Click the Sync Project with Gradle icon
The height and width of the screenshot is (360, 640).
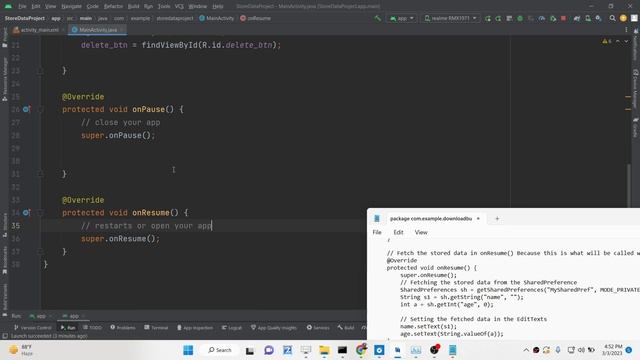pyautogui.click(x=577, y=18)
